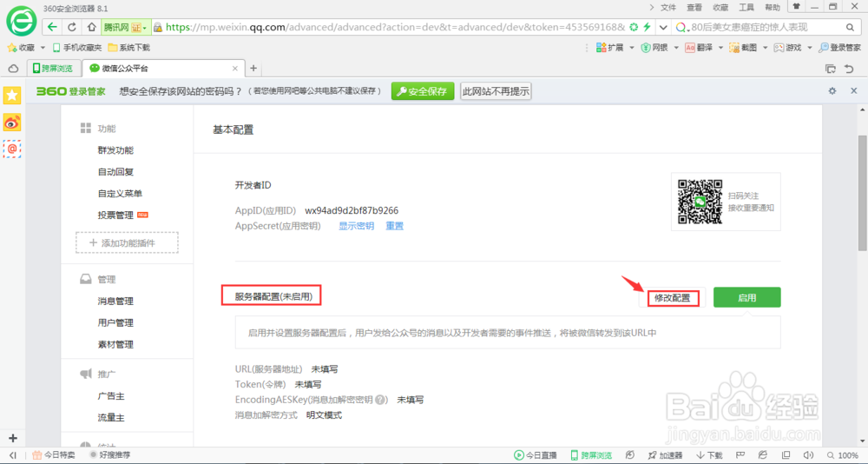868x464 pixels.
Task: Click the QR code image
Action: pos(700,202)
